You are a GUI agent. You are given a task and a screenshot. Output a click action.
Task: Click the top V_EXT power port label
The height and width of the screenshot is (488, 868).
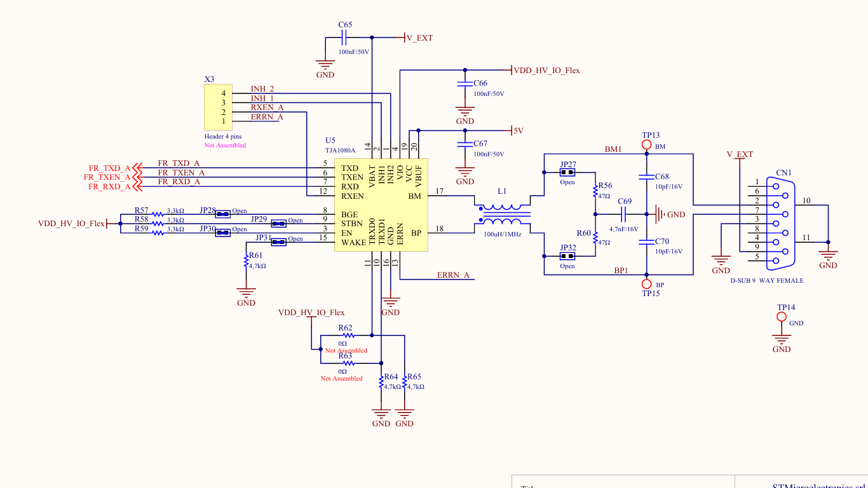tap(419, 38)
